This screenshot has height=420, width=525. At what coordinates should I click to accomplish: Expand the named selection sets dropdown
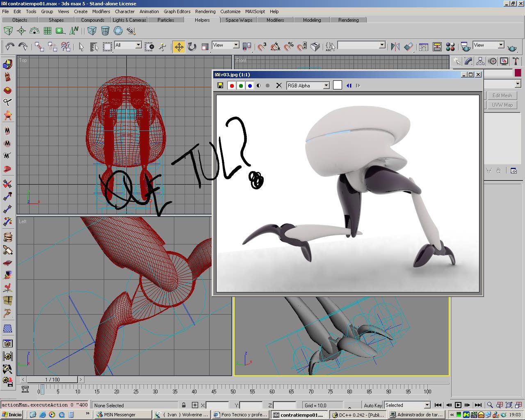(x=382, y=45)
